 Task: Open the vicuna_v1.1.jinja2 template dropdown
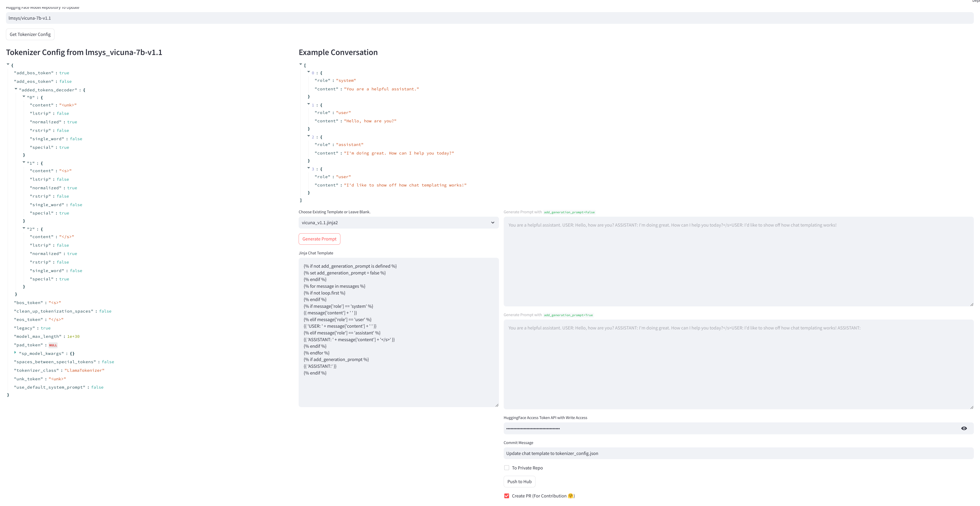click(x=398, y=223)
